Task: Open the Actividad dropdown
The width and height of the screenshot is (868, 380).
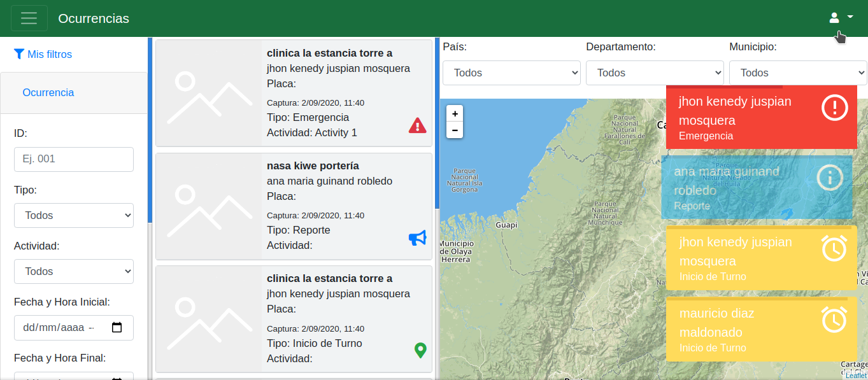Action: [x=74, y=272]
